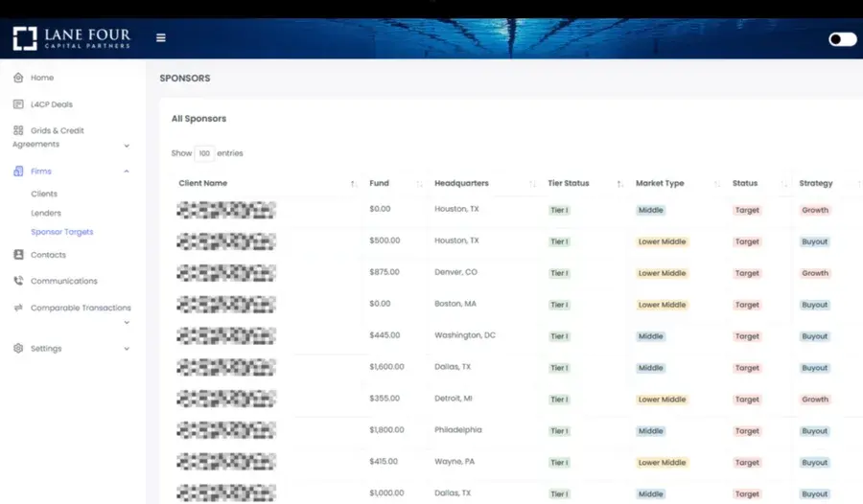Sort by the Market Type column arrows

click(717, 184)
